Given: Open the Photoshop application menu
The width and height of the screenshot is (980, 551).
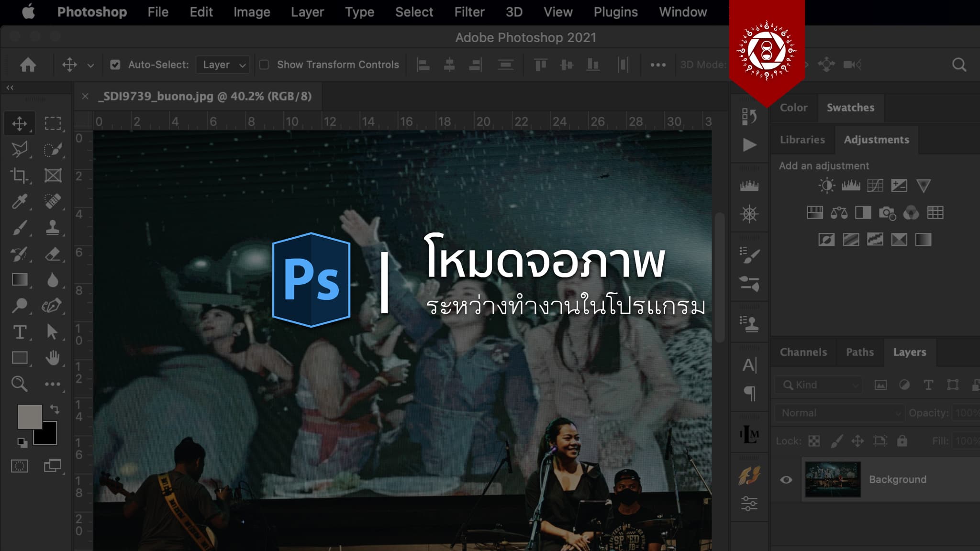Looking at the screenshot, I should (92, 12).
